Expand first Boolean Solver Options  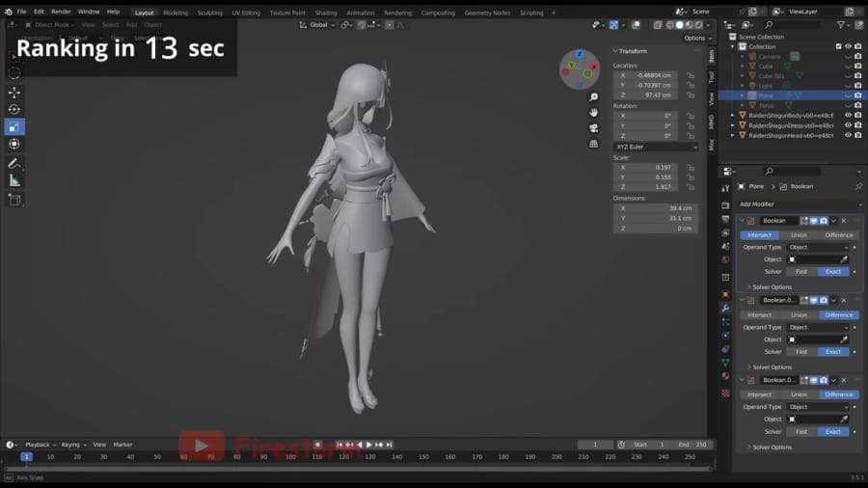[770, 287]
